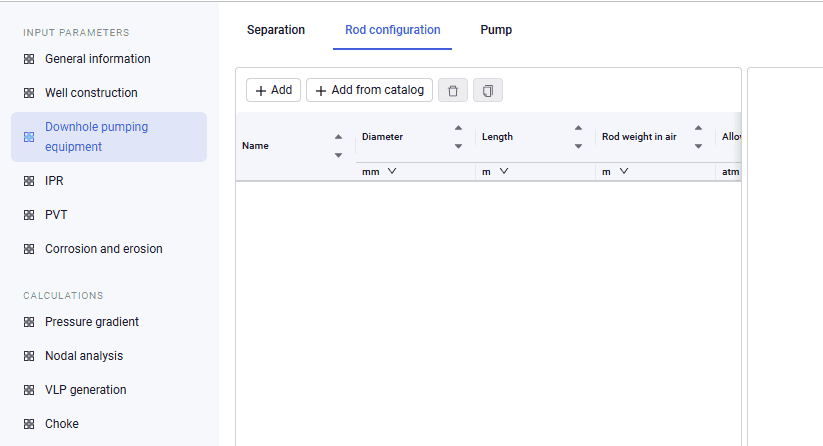Click the Diameter column header
The width and height of the screenshot is (823, 446).
click(x=382, y=137)
